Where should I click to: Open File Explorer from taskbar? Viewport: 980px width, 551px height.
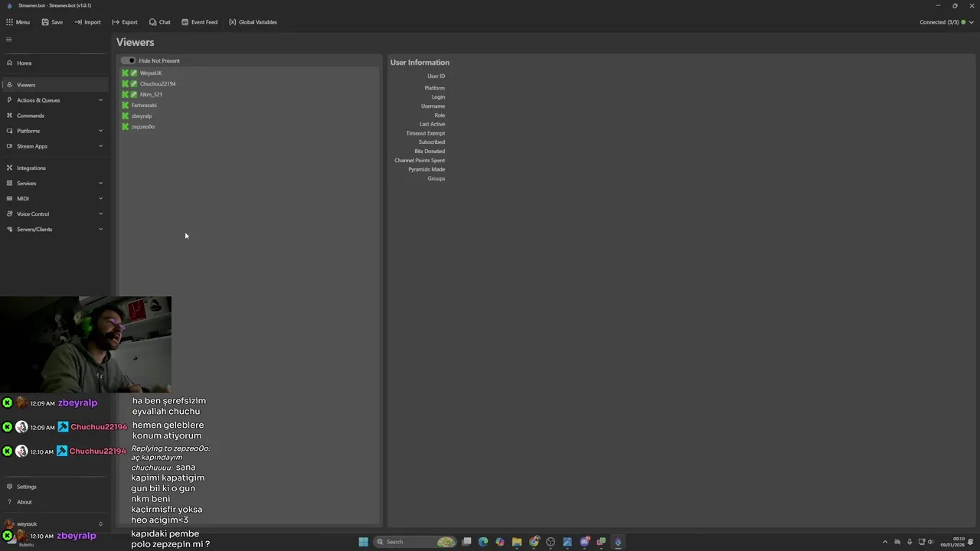(517, 542)
